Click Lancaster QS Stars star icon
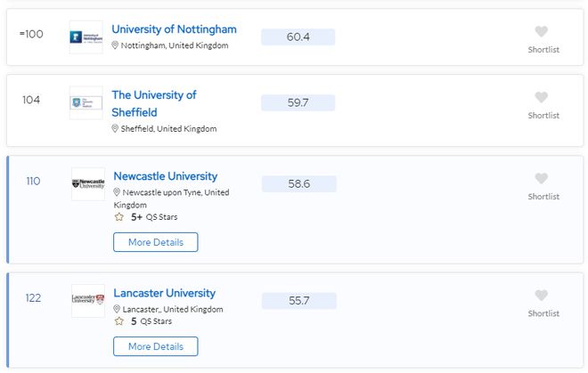The image size is (588, 373). [118, 321]
